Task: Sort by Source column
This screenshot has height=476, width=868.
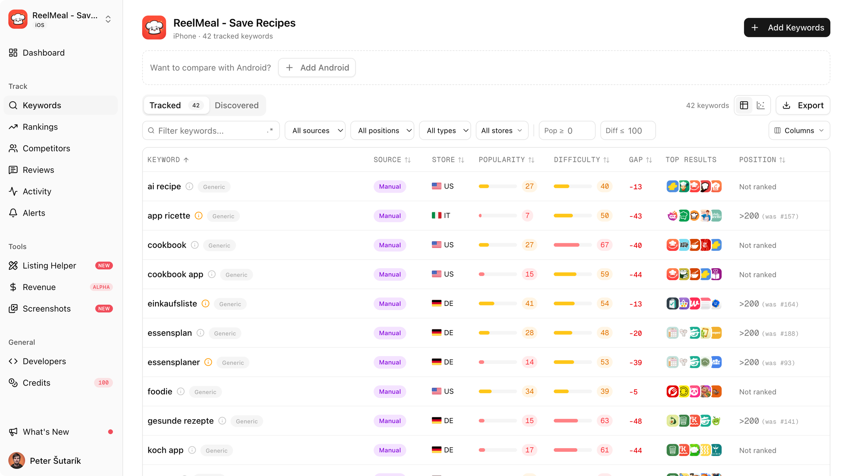Action: (392, 160)
